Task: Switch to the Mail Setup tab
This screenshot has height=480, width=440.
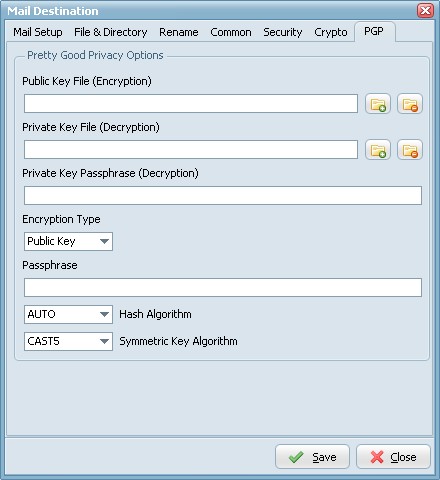Action: pos(38,32)
